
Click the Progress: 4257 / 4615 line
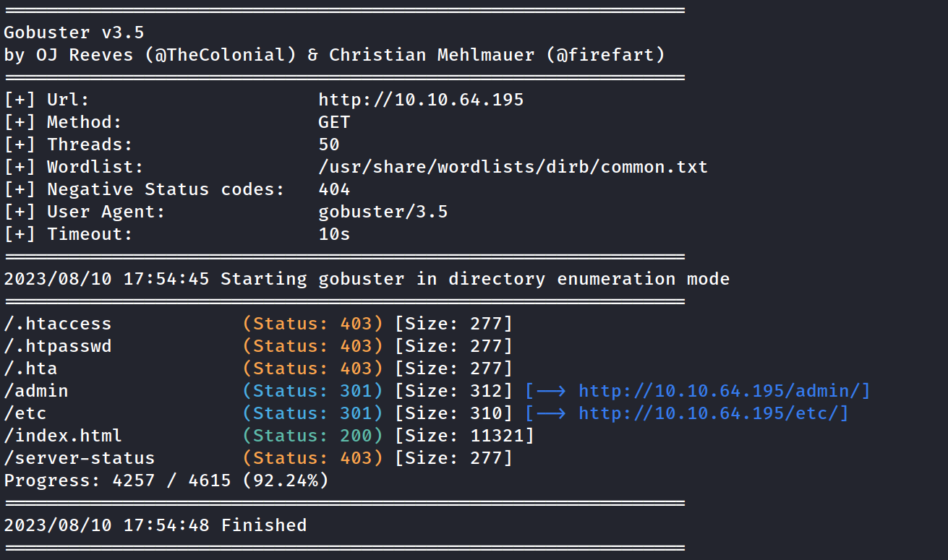[x=166, y=481]
